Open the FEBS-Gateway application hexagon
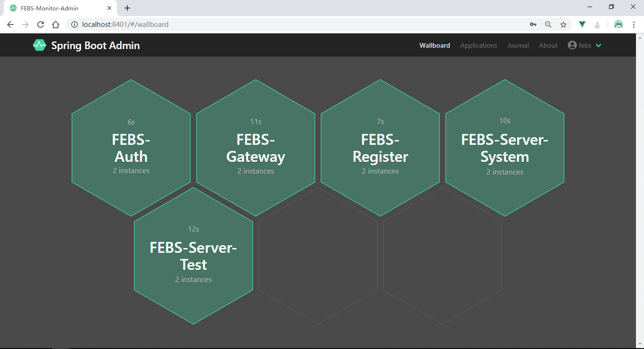Screen dimensions: 644x349 pyautogui.click(x=256, y=148)
